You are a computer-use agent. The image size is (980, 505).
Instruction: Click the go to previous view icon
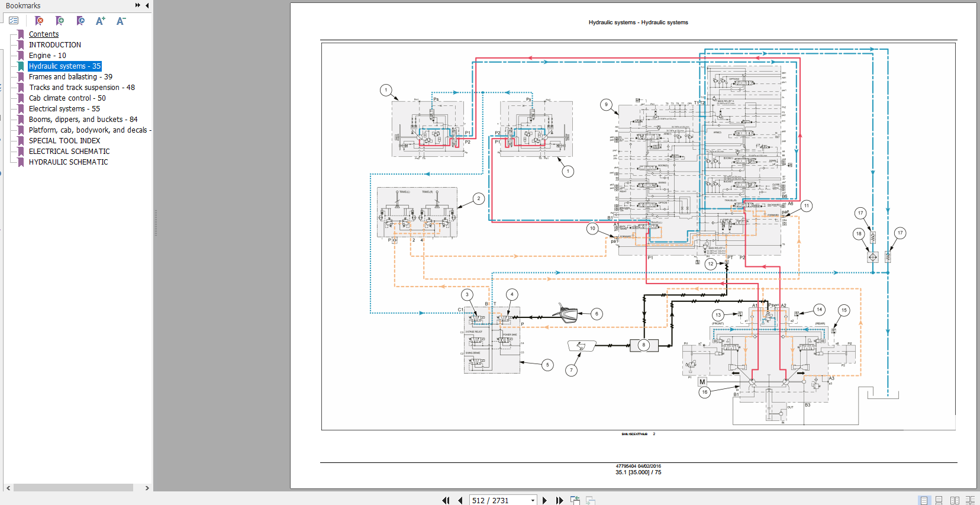click(575, 500)
